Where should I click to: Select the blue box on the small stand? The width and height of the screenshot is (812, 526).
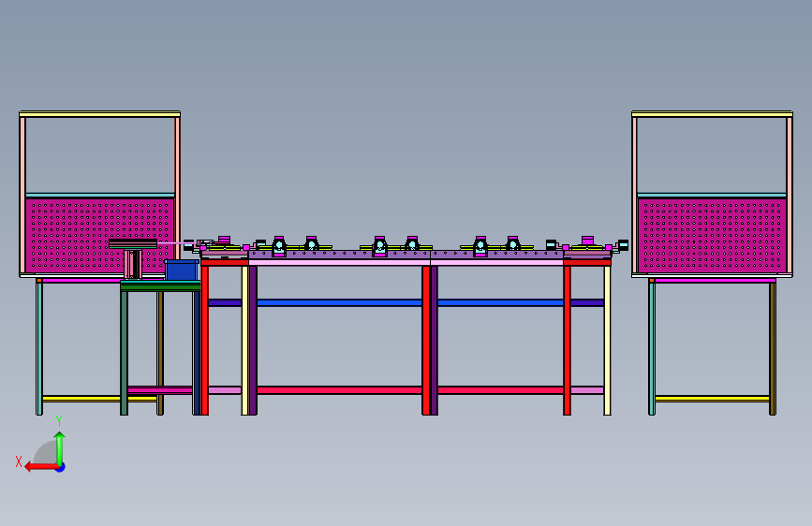[182, 270]
